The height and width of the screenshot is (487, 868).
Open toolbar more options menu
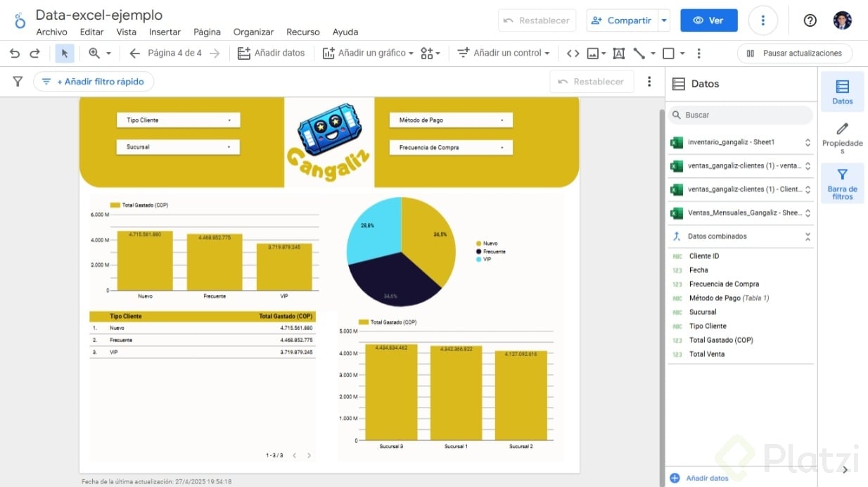coord(698,53)
